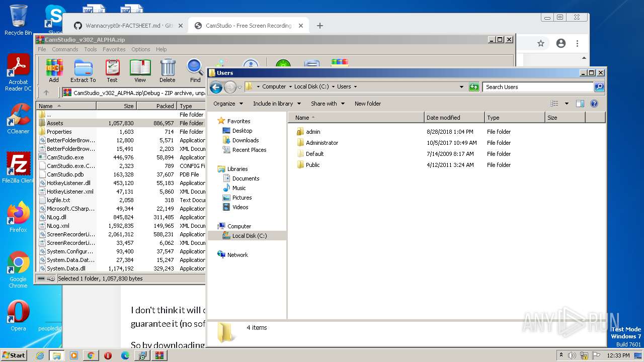Click Windows Media Player taskbar icon
644x362 pixels.
pos(74,355)
